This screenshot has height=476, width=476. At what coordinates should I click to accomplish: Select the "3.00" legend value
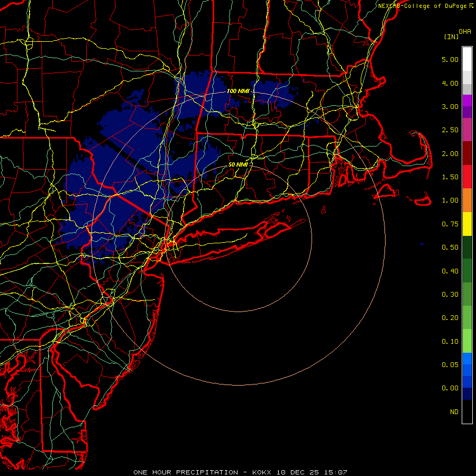click(450, 106)
